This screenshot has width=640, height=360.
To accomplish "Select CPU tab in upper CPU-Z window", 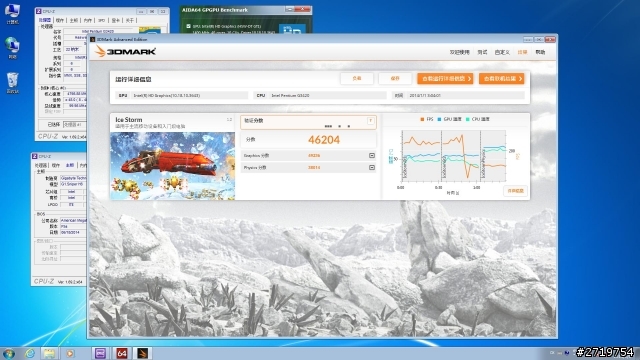I will [44, 20].
